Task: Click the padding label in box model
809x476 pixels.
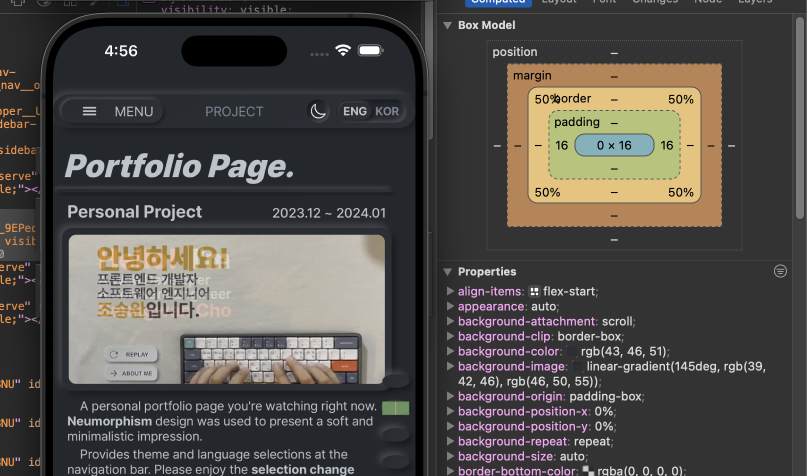Action: click(577, 122)
